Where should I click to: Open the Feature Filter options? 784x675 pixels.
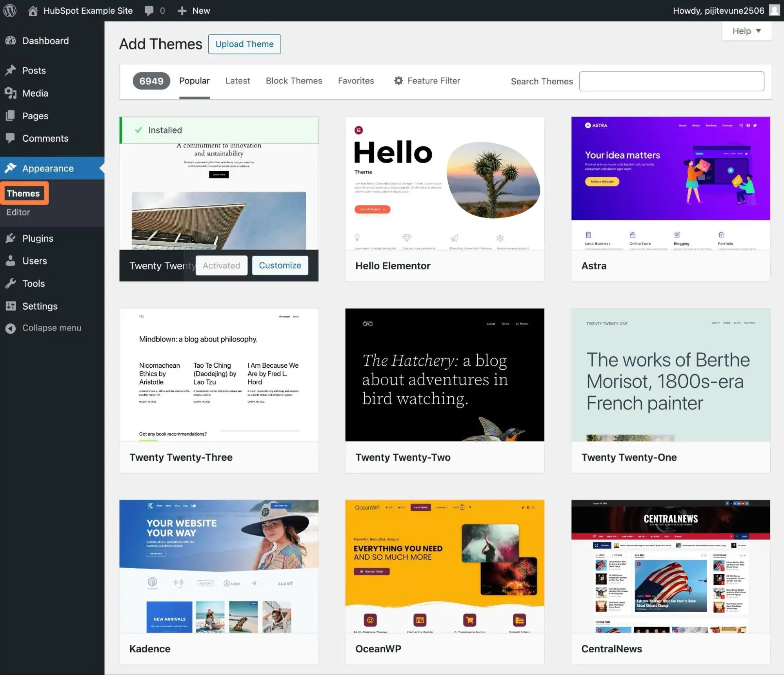pos(427,81)
